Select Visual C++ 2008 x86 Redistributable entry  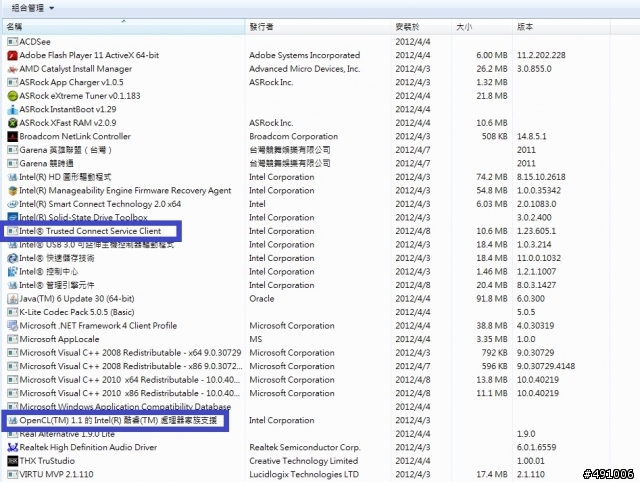(x=131, y=366)
